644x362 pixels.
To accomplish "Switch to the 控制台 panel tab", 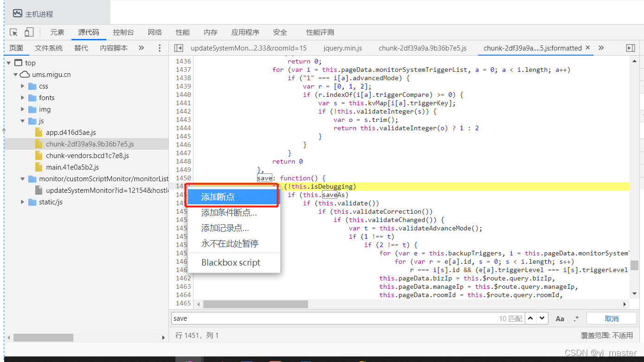I will coord(123,32).
